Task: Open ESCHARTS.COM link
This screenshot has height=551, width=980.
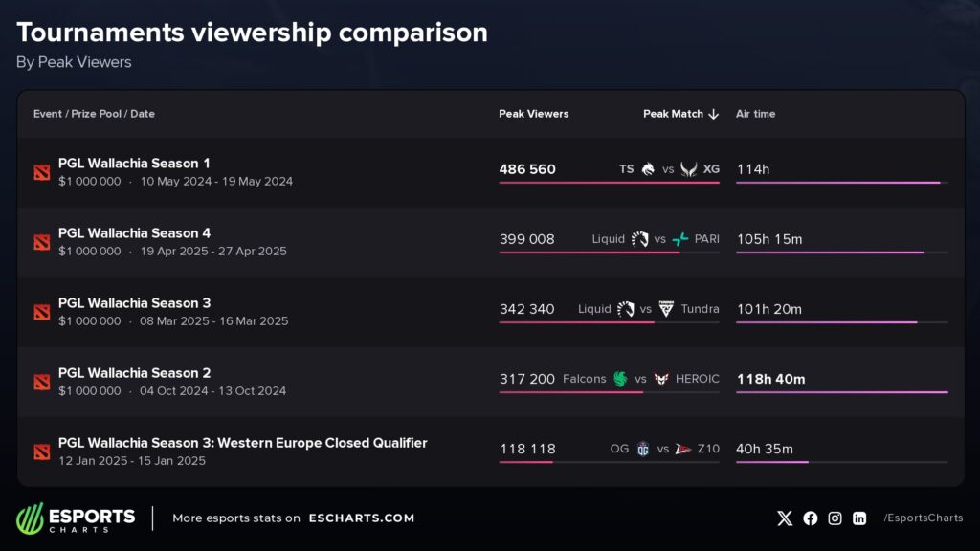Action: point(361,518)
